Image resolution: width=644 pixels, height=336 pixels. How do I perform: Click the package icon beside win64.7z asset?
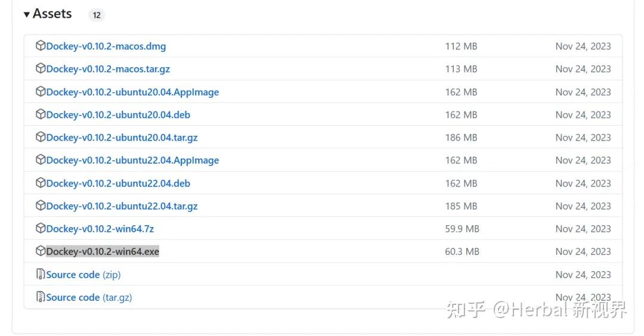tap(41, 228)
